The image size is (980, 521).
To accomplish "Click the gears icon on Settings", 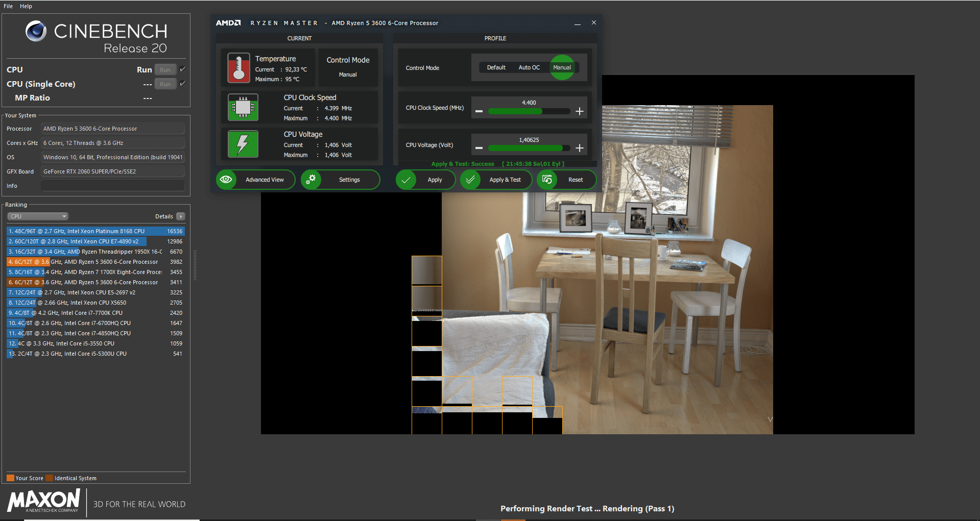I will tap(311, 180).
